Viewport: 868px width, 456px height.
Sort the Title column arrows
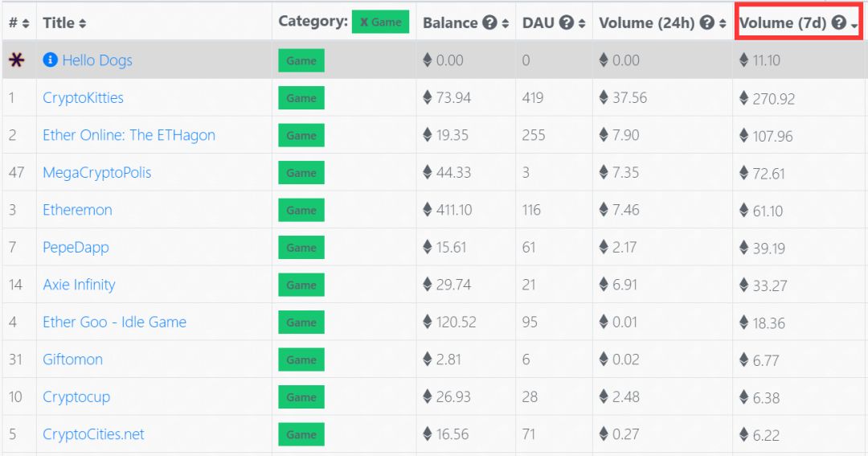click(x=83, y=23)
